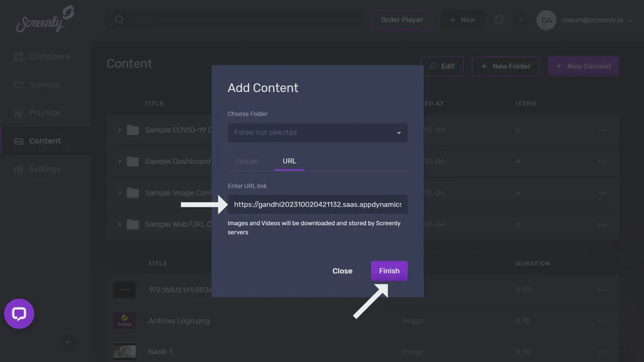Click the notification bell icon
The image size is (644, 362).
[499, 19]
